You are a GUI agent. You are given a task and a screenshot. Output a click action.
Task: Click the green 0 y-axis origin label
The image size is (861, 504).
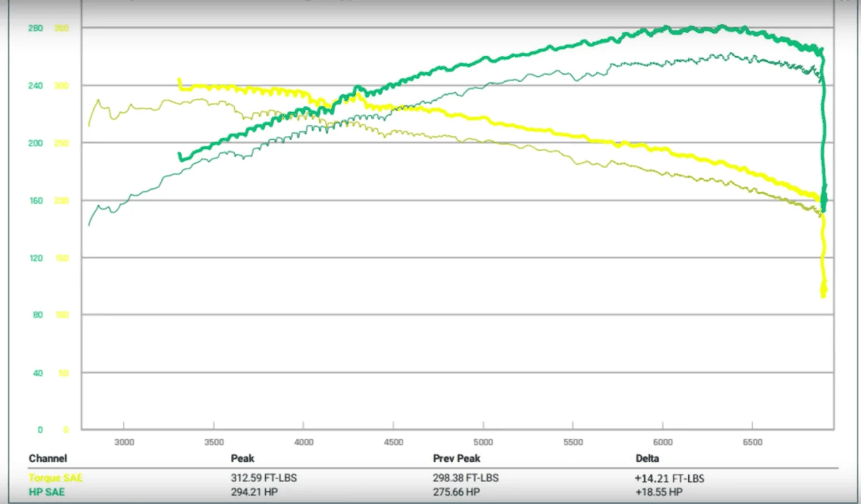(x=40, y=429)
